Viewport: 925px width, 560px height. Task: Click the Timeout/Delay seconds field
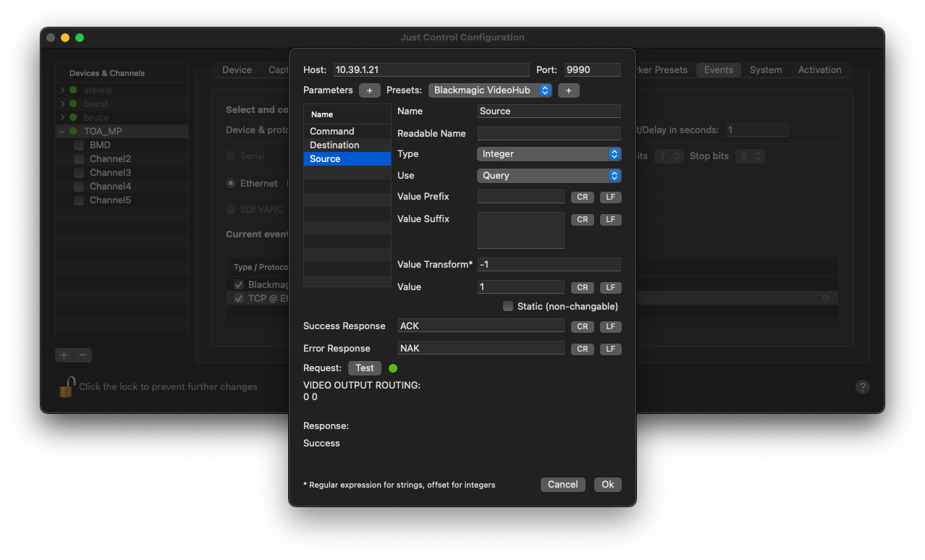757,130
